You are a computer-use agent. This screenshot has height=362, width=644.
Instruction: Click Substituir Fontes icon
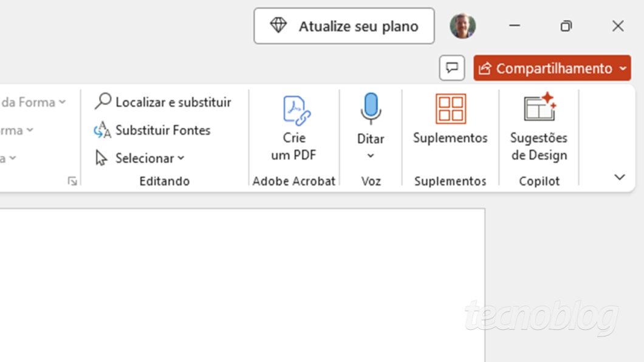(x=102, y=130)
